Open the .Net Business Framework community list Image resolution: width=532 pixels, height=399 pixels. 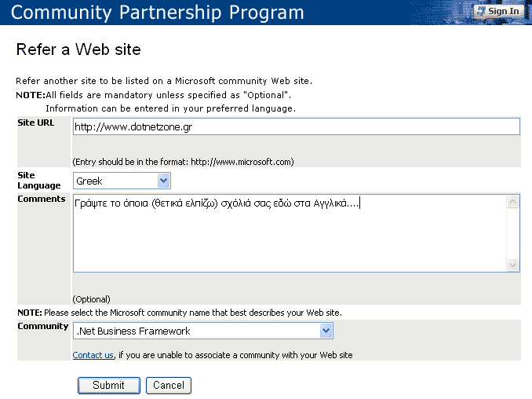click(196, 331)
